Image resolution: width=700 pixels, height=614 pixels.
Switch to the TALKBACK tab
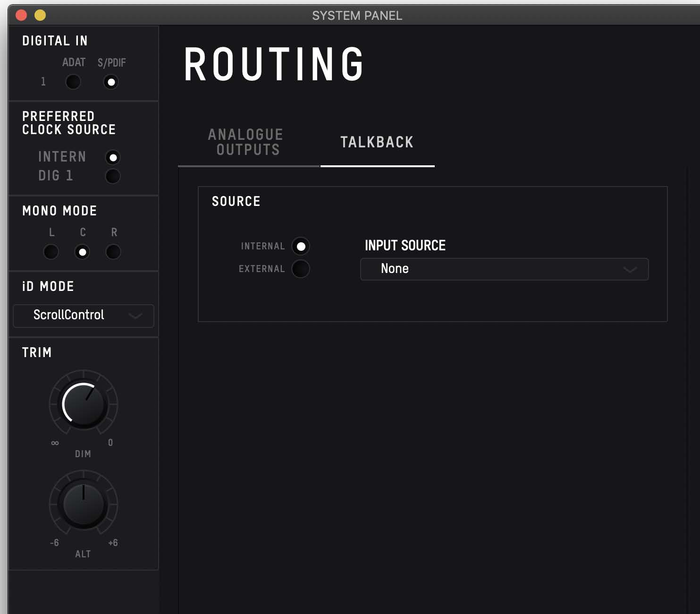[377, 142]
